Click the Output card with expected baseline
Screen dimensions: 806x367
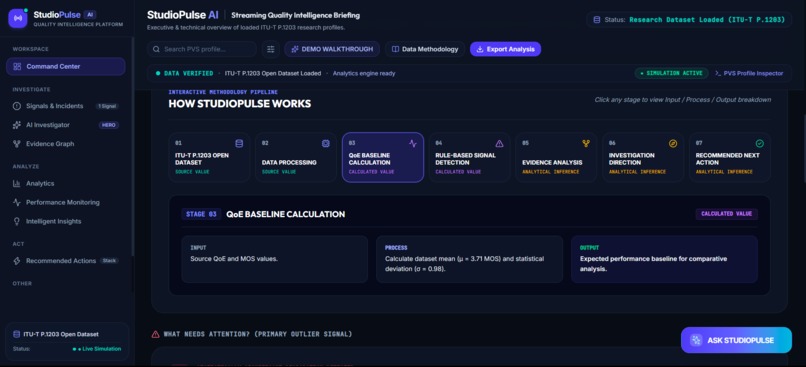point(664,259)
